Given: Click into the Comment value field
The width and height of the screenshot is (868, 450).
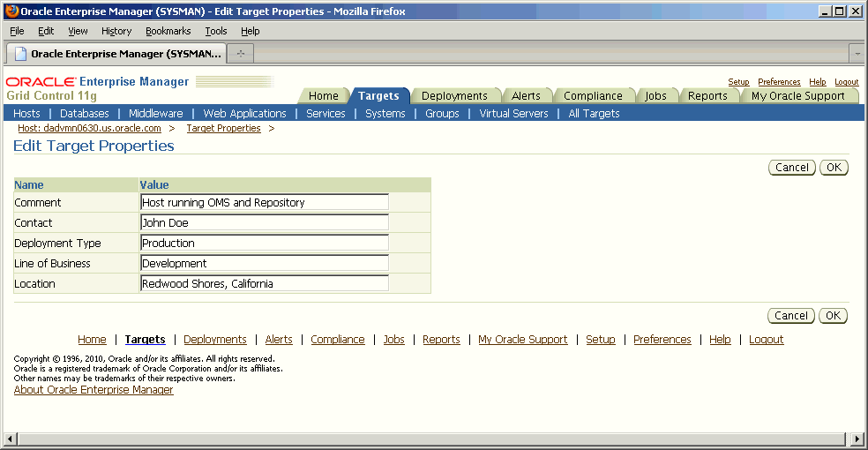Looking at the screenshot, I should pyautogui.click(x=265, y=202).
